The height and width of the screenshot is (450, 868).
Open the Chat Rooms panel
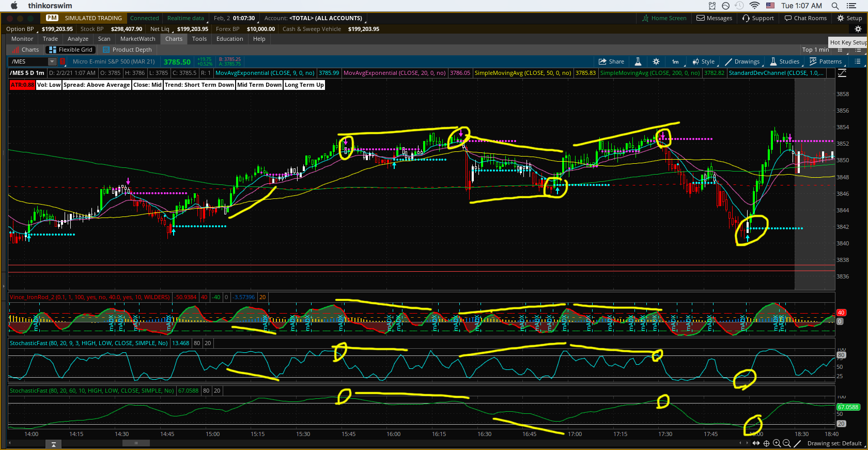coord(805,18)
